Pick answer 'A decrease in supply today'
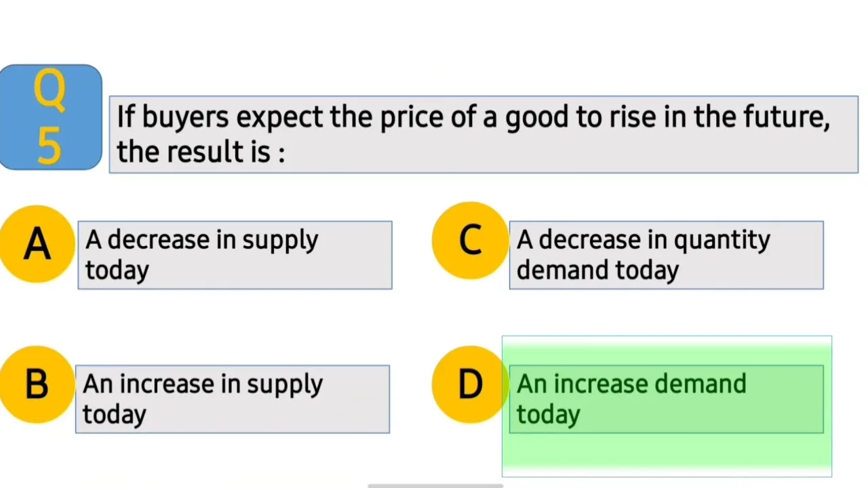Image resolution: width=868 pixels, height=488 pixels. coord(235,255)
